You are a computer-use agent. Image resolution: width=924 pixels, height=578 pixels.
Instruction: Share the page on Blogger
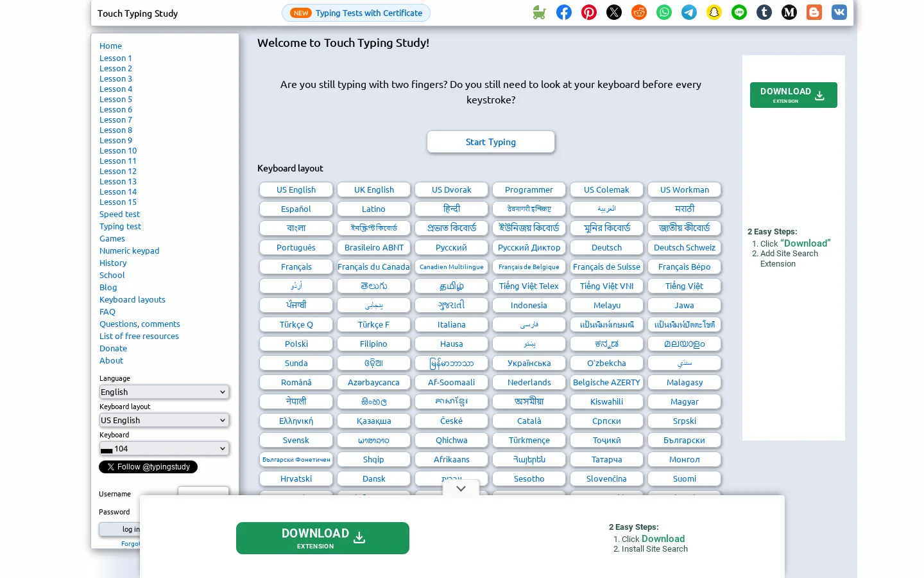[814, 12]
